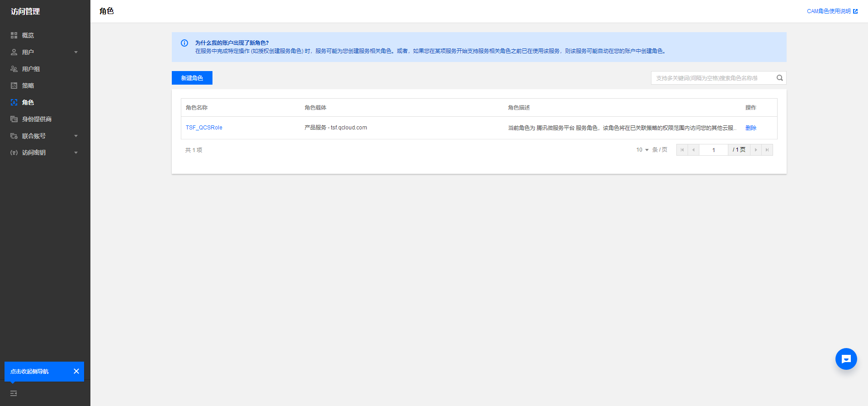Close the 点击收起侧导航 tooltip
The image size is (868, 406).
click(76, 371)
